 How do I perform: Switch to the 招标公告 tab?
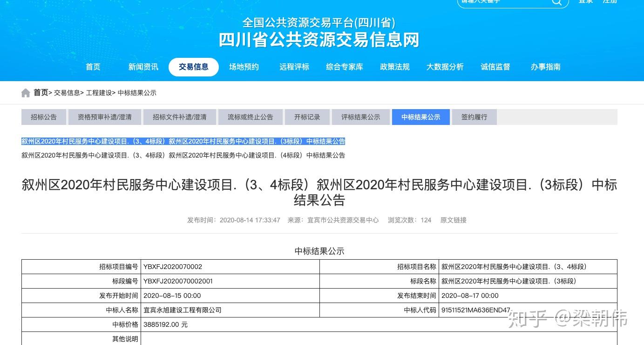click(44, 117)
